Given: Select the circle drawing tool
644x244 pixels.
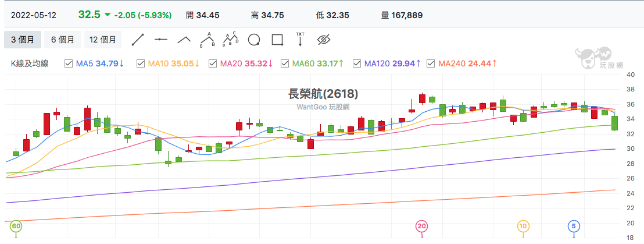Looking at the screenshot, I should click(254, 40).
